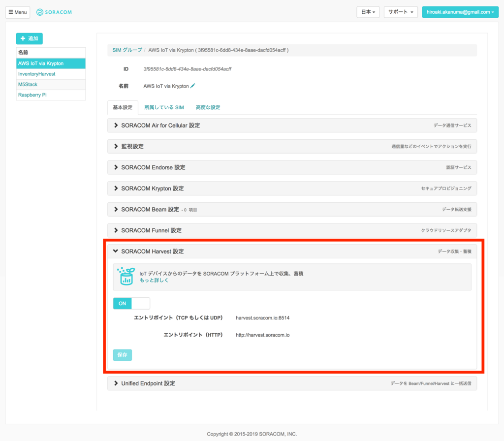This screenshot has width=504, height=441.
Task: Expand SORACOM Funnel 設定 section
Action: (292, 230)
